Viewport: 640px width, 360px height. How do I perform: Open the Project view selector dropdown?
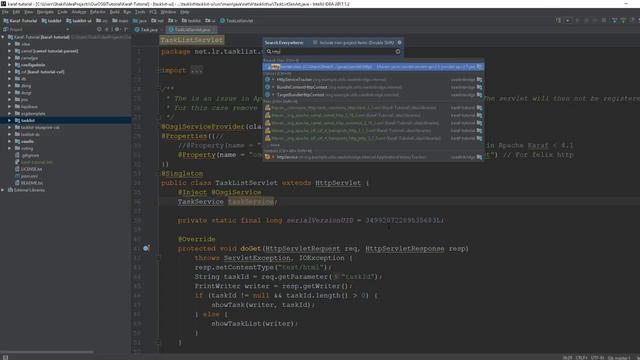(x=67, y=30)
